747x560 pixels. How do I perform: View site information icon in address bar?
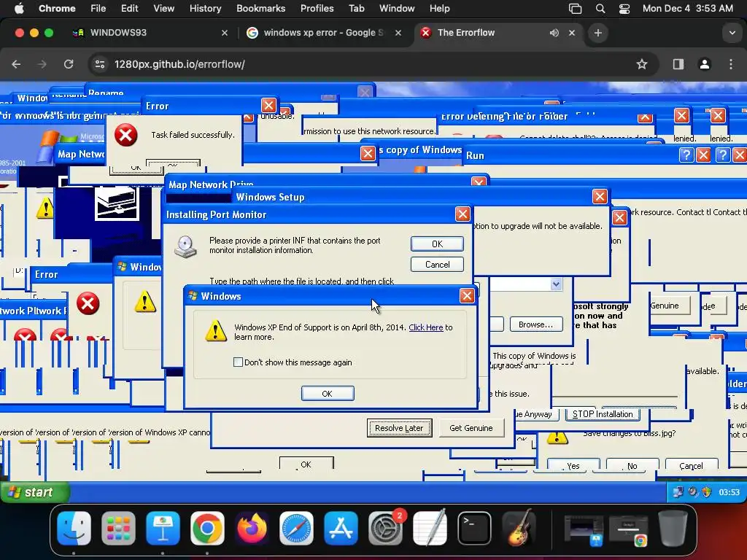point(99,64)
